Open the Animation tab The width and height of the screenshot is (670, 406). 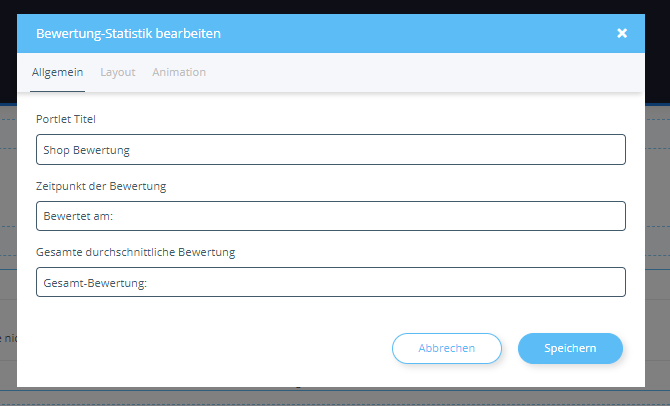pos(179,72)
